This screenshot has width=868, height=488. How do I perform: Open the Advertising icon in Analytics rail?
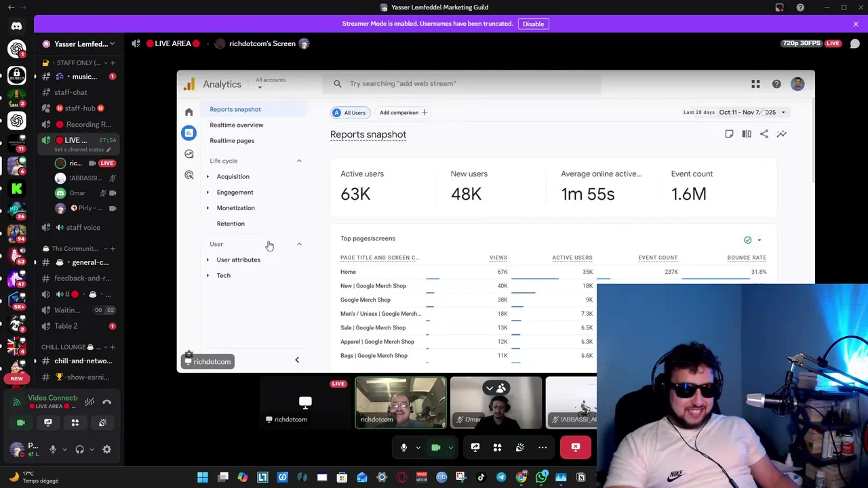(x=189, y=175)
